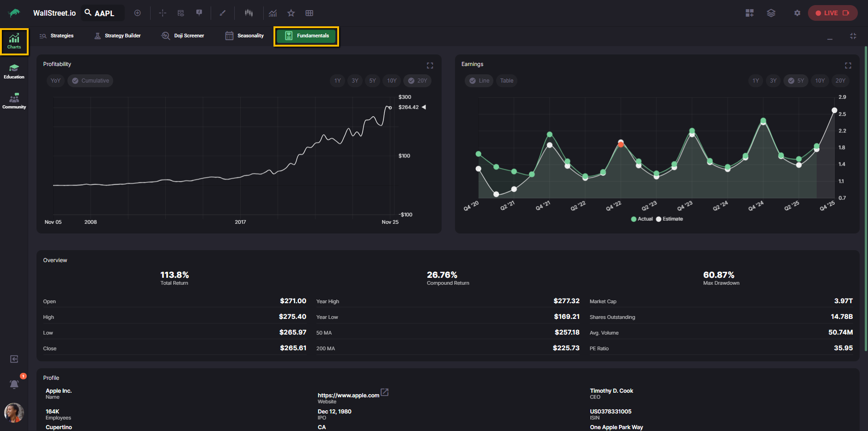Select the brush drawing tool

pos(223,13)
